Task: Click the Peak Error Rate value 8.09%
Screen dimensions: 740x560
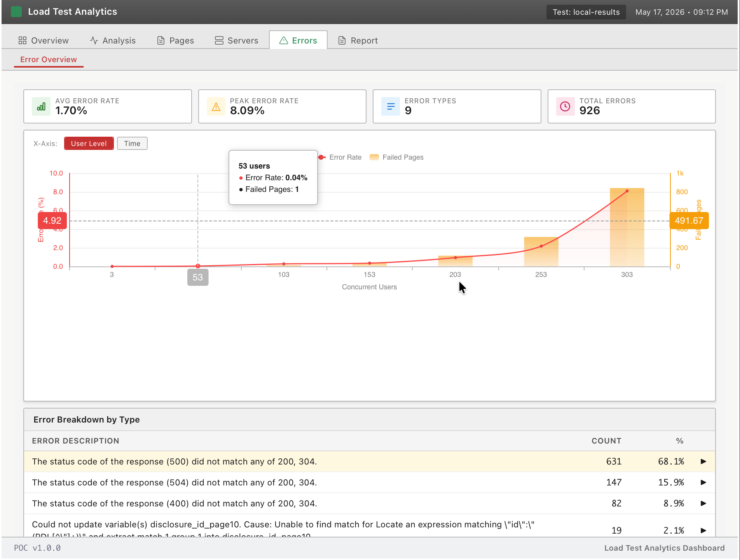Action: [x=247, y=111]
